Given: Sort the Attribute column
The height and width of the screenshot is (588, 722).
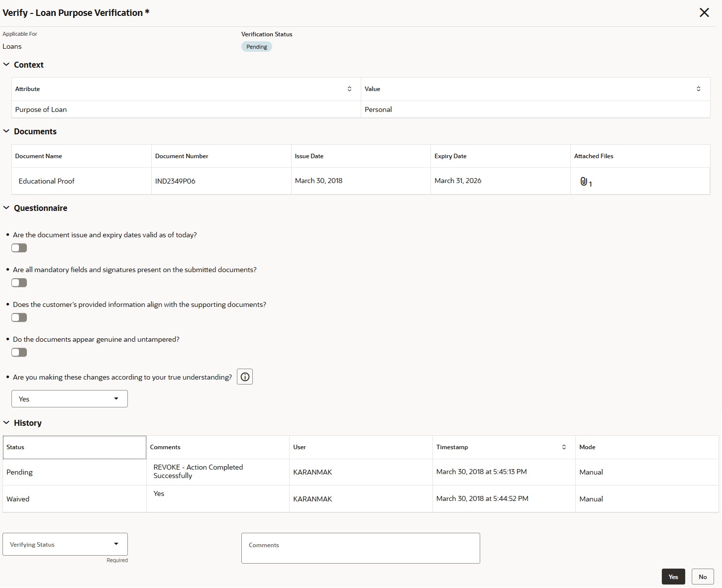Looking at the screenshot, I should coord(349,89).
